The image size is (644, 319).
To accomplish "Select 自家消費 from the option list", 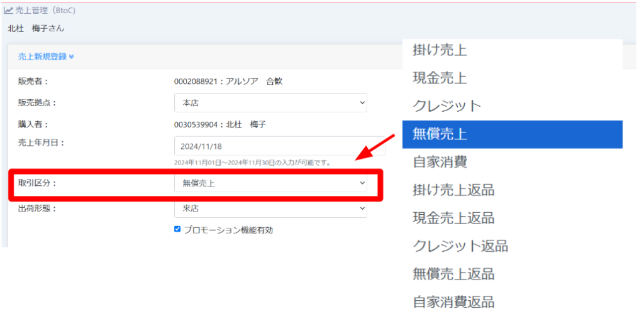I will point(440,162).
